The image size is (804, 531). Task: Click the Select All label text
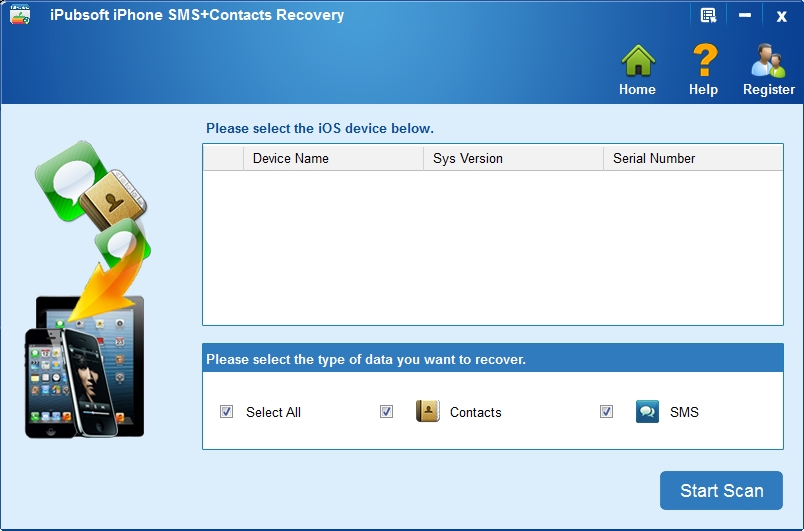click(x=273, y=412)
